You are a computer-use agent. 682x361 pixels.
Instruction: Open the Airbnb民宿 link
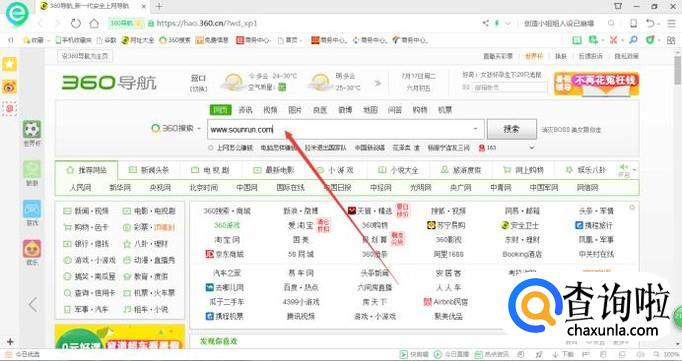446,302
